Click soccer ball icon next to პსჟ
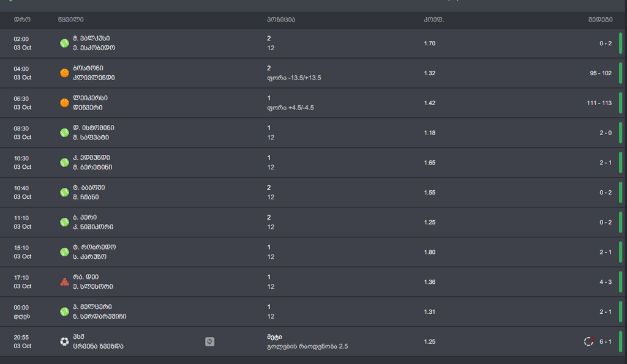 [x=64, y=341]
